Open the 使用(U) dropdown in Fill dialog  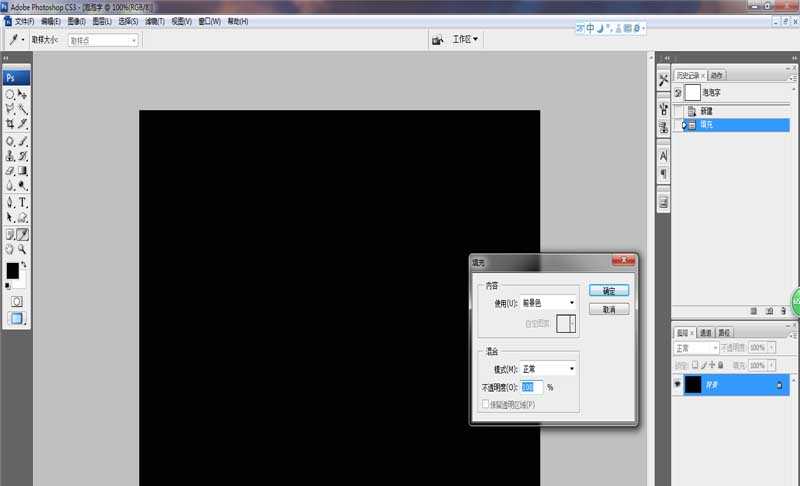click(x=549, y=302)
